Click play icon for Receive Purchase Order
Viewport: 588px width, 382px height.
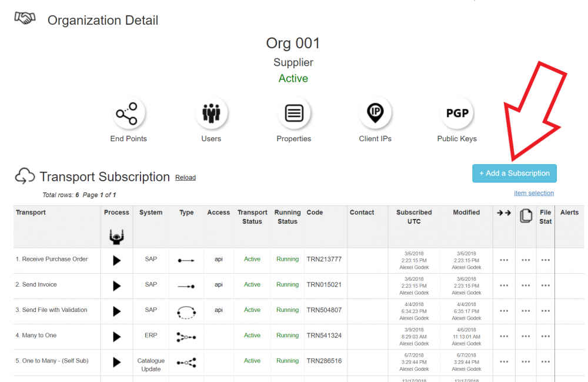click(116, 260)
